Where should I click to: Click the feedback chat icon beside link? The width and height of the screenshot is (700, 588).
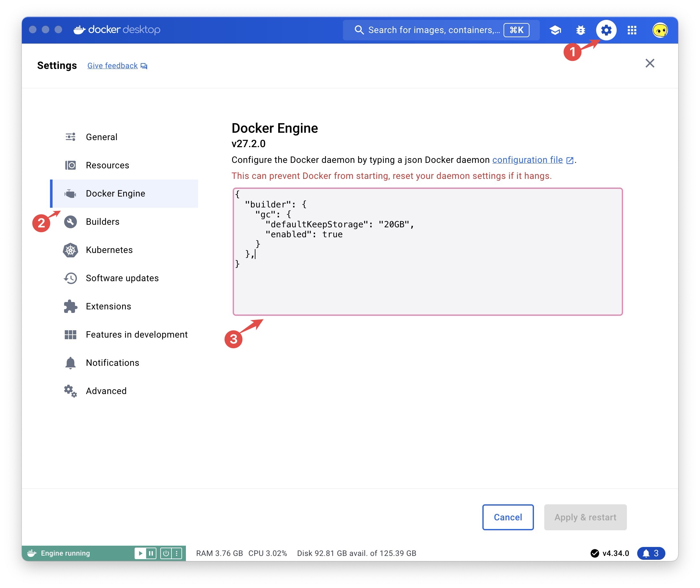click(144, 66)
